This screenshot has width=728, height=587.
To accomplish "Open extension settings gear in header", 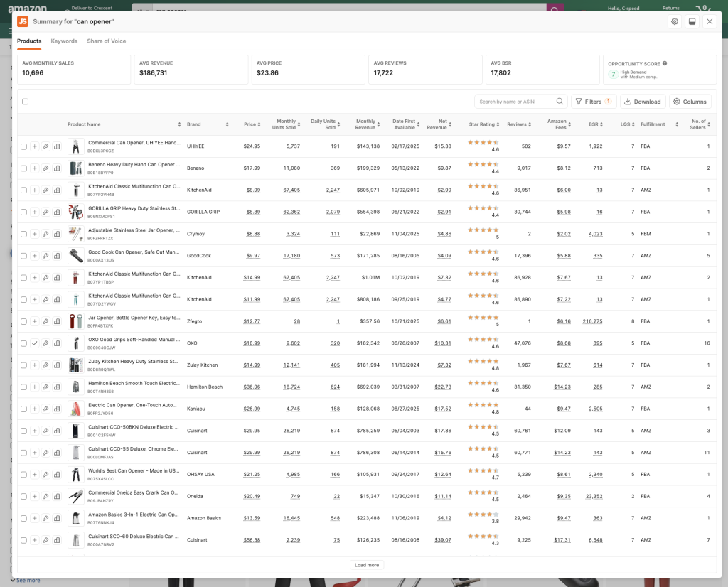I will [x=674, y=21].
